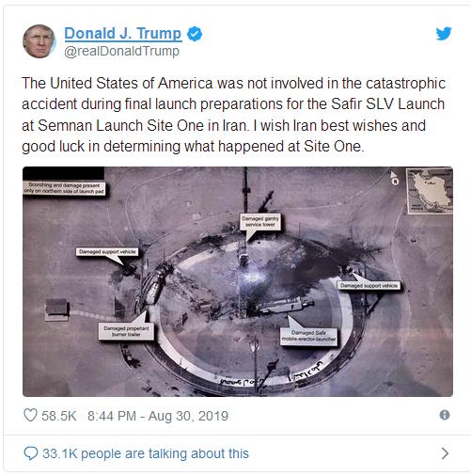This screenshot has height=476, width=471.
Task: Click the 'Scorching and damage present' annotation
Action: [64, 188]
